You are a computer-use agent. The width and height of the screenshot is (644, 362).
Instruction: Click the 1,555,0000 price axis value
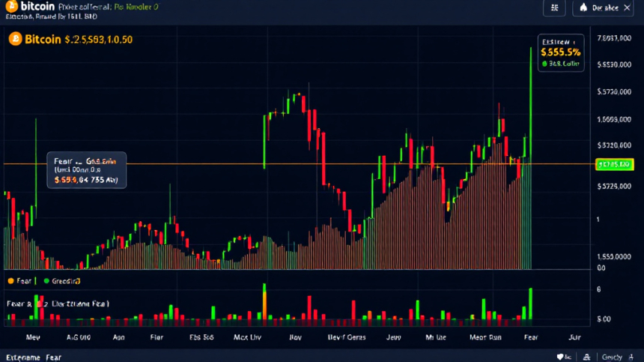(614, 257)
